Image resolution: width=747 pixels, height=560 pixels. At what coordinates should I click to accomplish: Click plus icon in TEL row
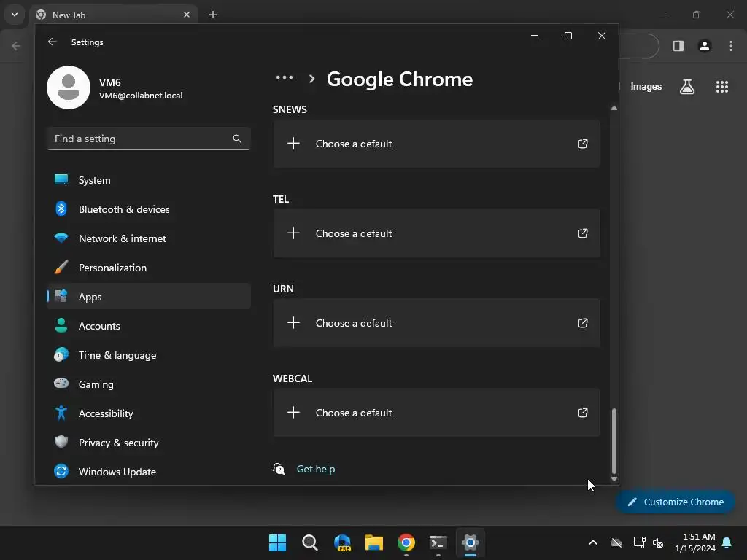pos(293,233)
